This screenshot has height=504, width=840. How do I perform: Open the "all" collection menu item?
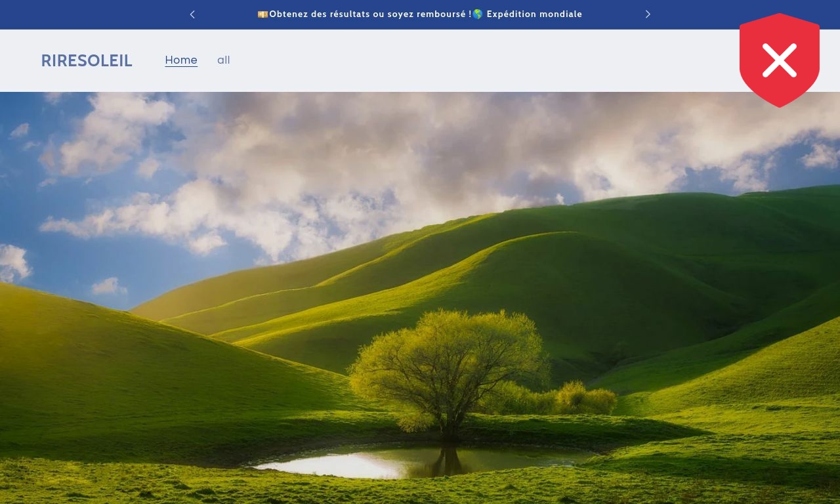coord(224,60)
